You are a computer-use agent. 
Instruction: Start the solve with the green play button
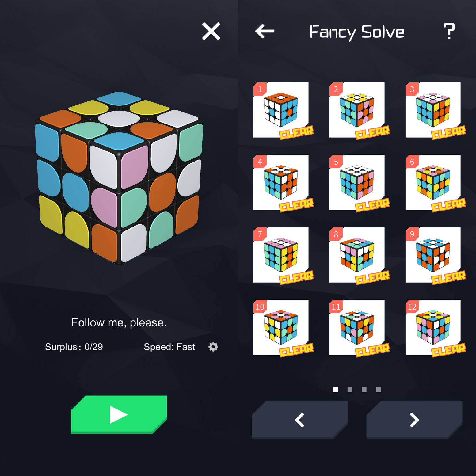click(119, 415)
